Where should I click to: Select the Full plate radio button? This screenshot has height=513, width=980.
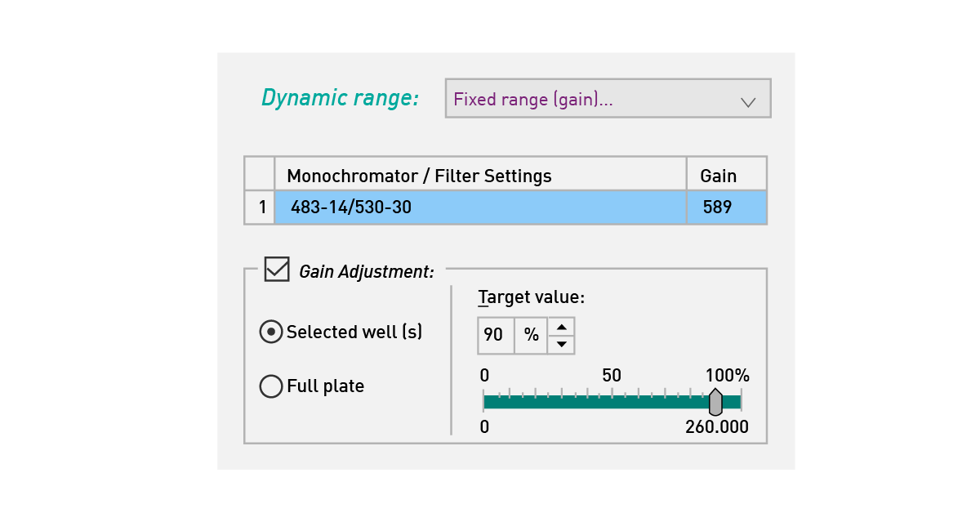point(270,386)
